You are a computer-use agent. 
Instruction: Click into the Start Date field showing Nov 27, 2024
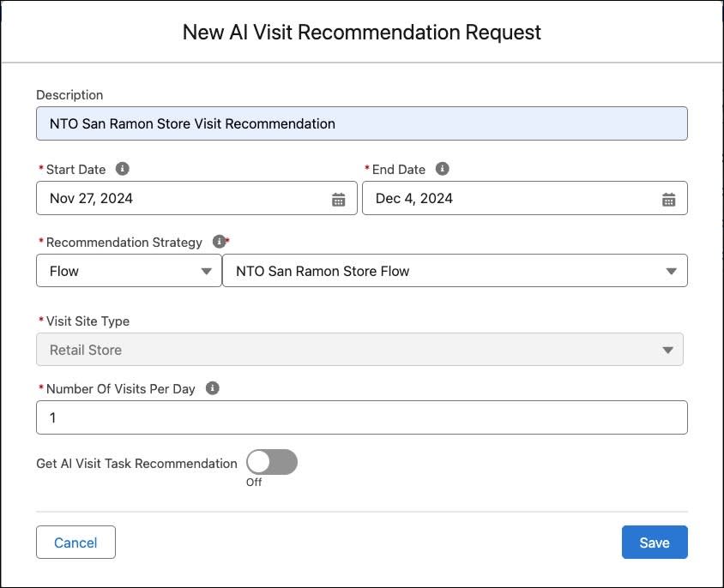196,198
